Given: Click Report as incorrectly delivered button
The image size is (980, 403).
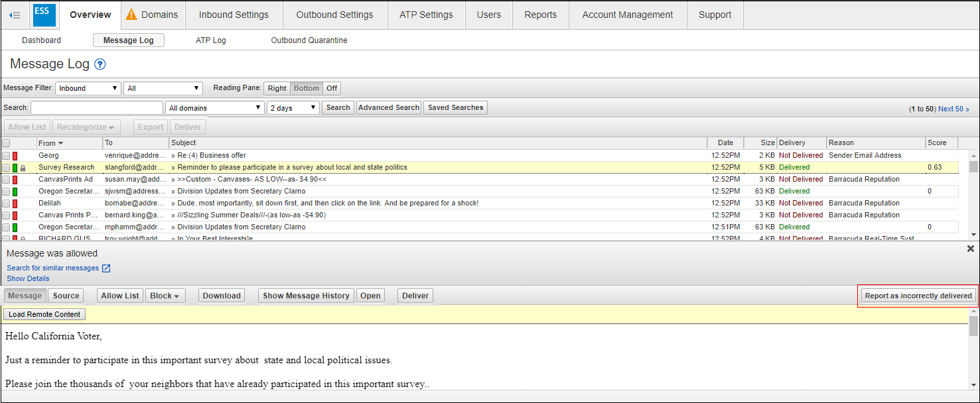Looking at the screenshot, I should point(918,296).
